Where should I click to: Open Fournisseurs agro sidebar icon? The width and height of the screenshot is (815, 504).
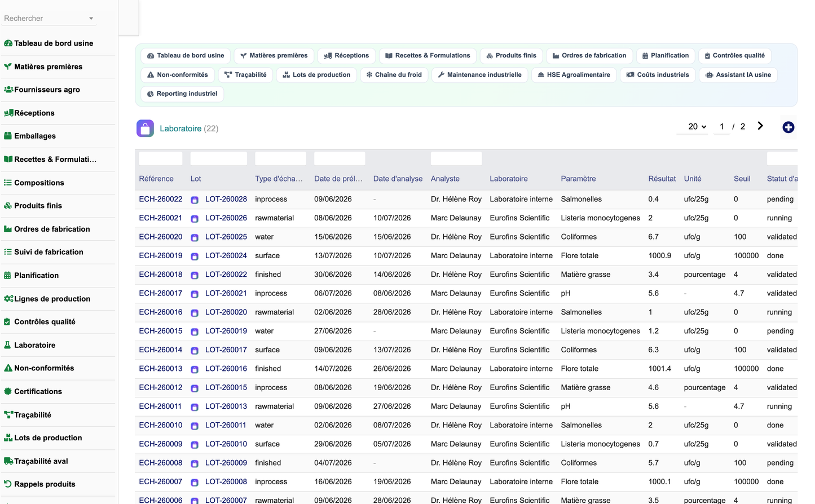pos(8,90)
